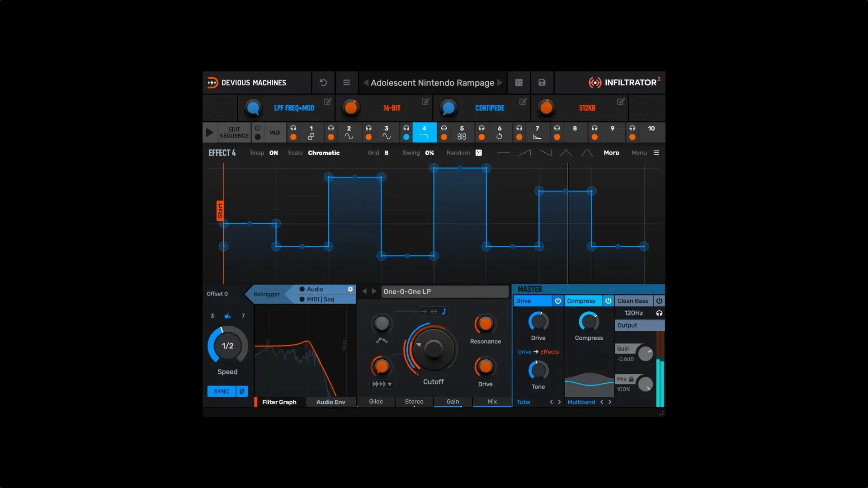
Task: Expand the More curve shapes option
Action: tap(611, 153)
